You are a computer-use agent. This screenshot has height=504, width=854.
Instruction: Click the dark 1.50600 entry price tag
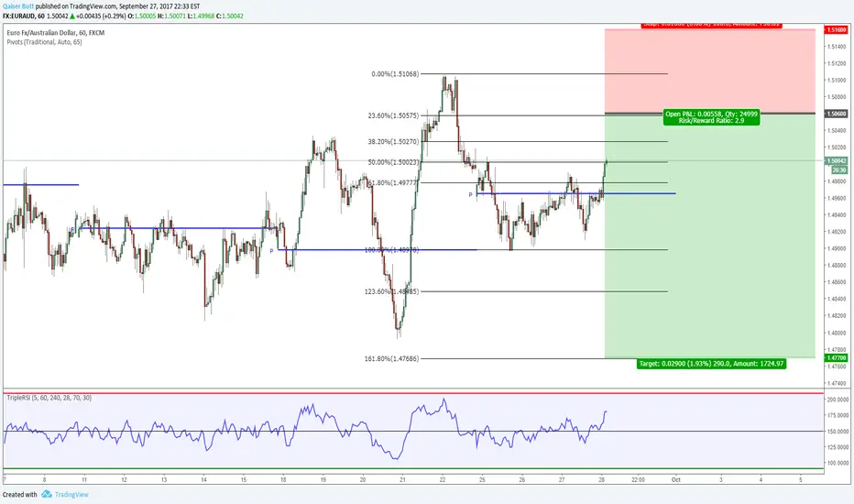[x=836, y=114]
